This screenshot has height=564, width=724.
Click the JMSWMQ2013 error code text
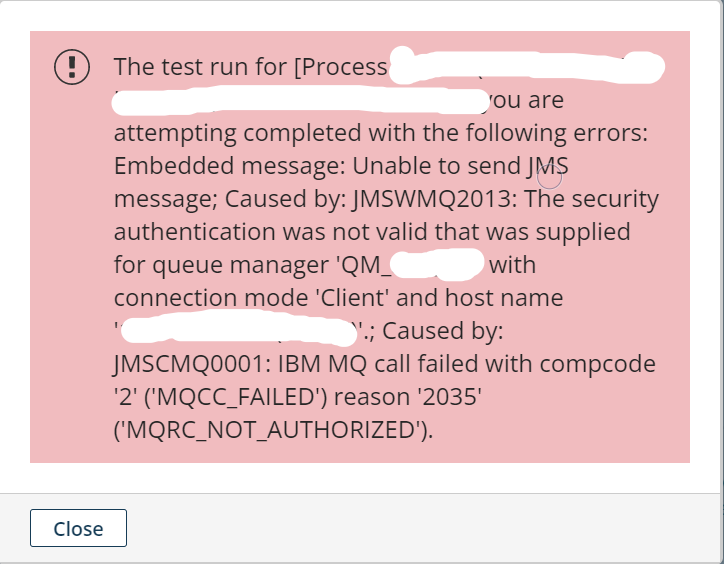click(413, 198)
